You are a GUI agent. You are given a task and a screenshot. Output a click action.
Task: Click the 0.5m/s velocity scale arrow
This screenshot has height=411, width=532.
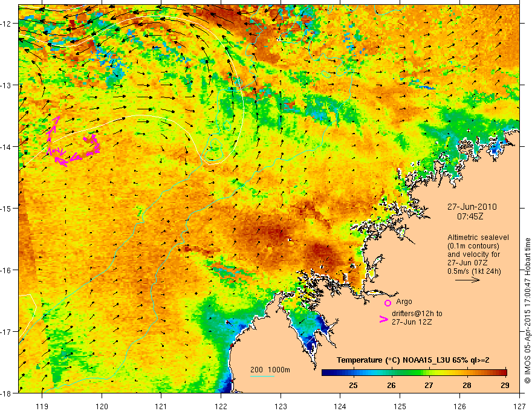pyautogui.click(x=467, y=280)
